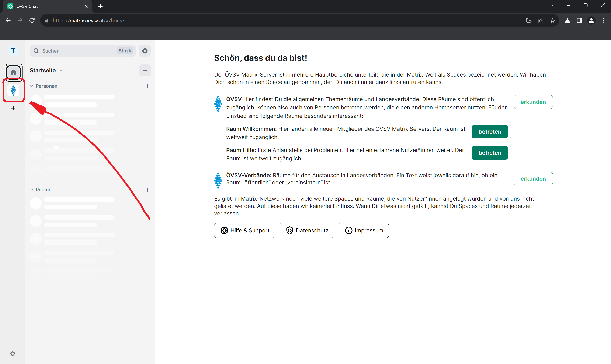Screen dimensions: 611x364
Task: Create a new space with the plus icon
Action: tap(14, 108)
